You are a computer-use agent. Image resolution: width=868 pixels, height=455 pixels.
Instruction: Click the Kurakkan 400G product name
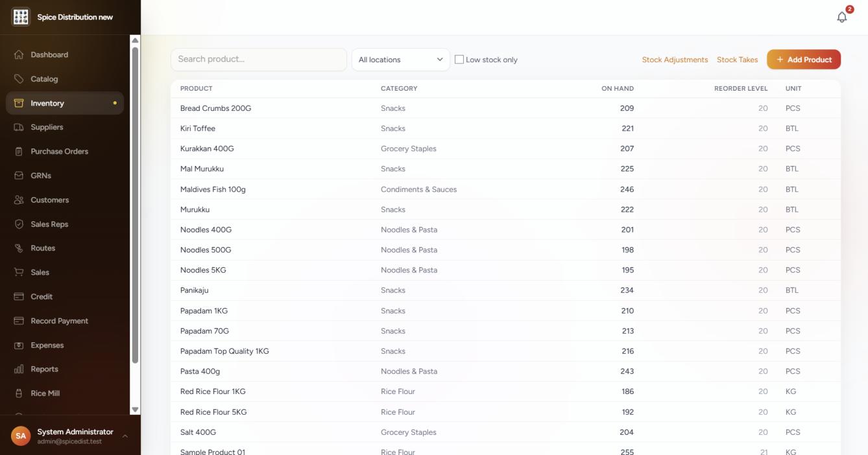207,149
